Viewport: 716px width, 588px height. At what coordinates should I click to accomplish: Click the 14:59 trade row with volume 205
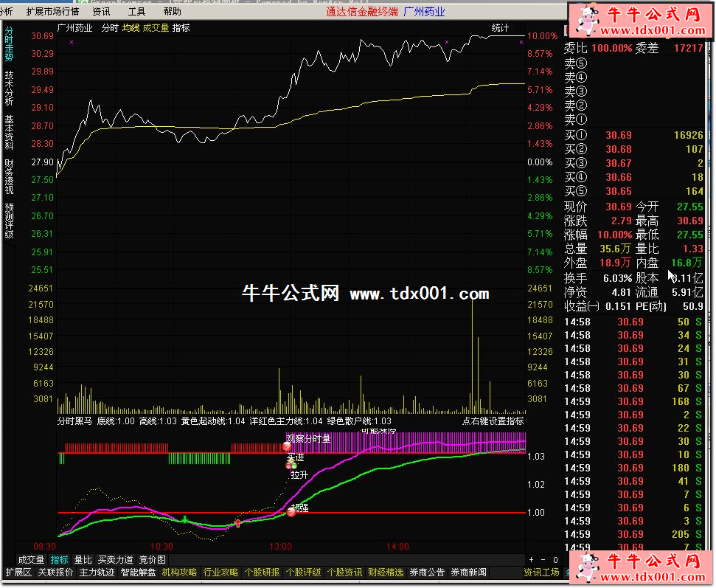tap(634, 535)
